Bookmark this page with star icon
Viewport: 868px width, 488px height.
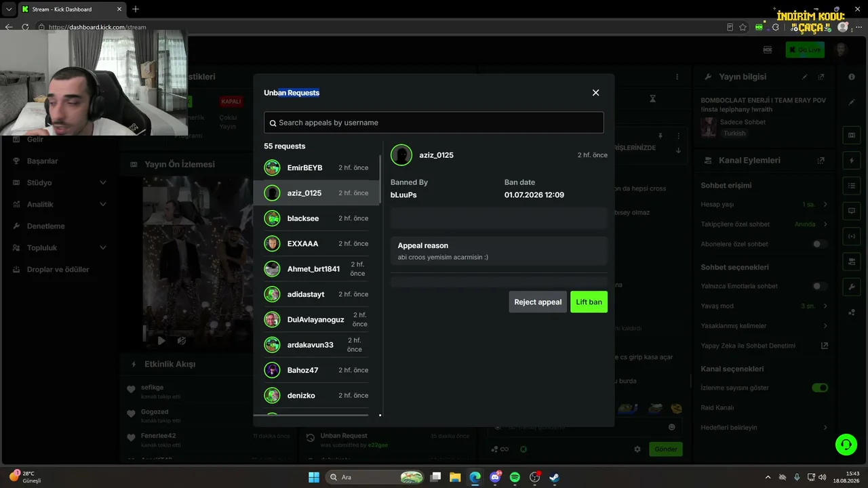click(743, 27)
